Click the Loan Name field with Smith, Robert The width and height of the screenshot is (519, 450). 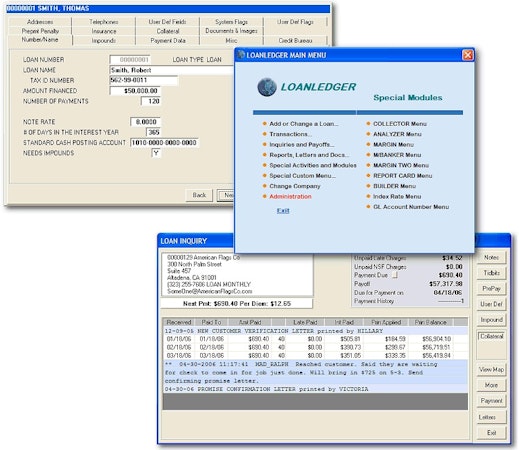point(171,70)
